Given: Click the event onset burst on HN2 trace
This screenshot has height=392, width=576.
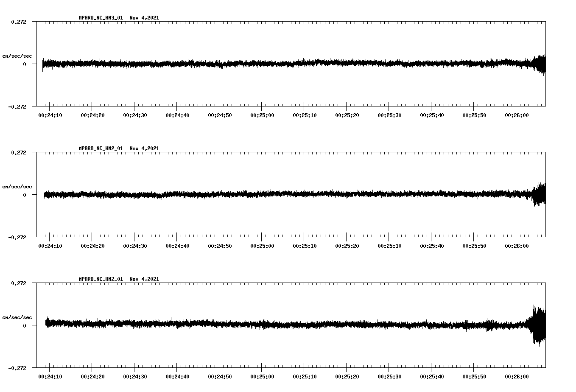Looking at the screenshot, I should (539, 194).
